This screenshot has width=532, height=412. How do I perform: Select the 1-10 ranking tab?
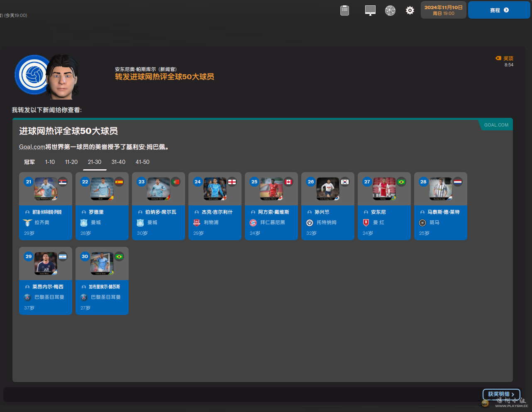point(50,162)
